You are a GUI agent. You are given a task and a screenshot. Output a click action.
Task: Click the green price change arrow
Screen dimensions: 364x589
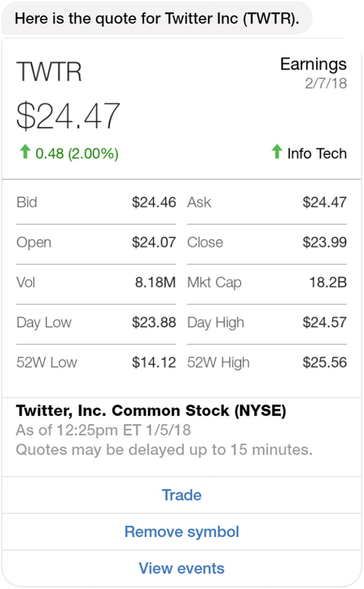(25, 152)
